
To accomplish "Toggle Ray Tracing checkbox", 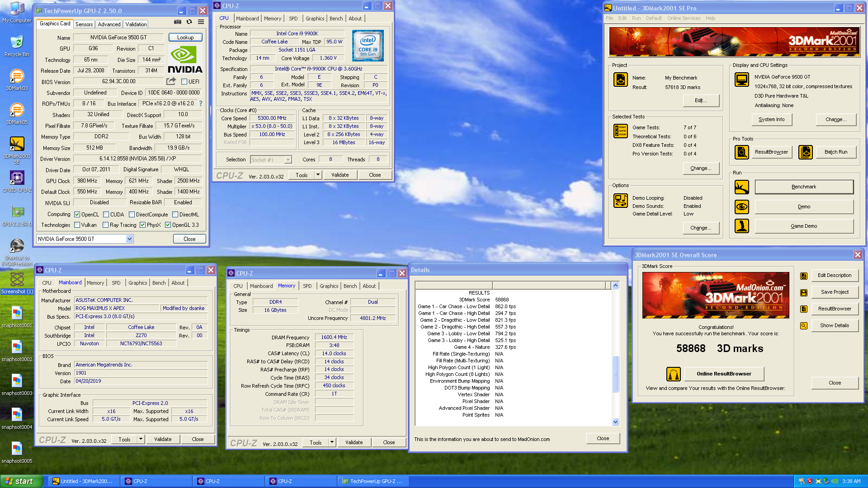I will click(105, 225).
